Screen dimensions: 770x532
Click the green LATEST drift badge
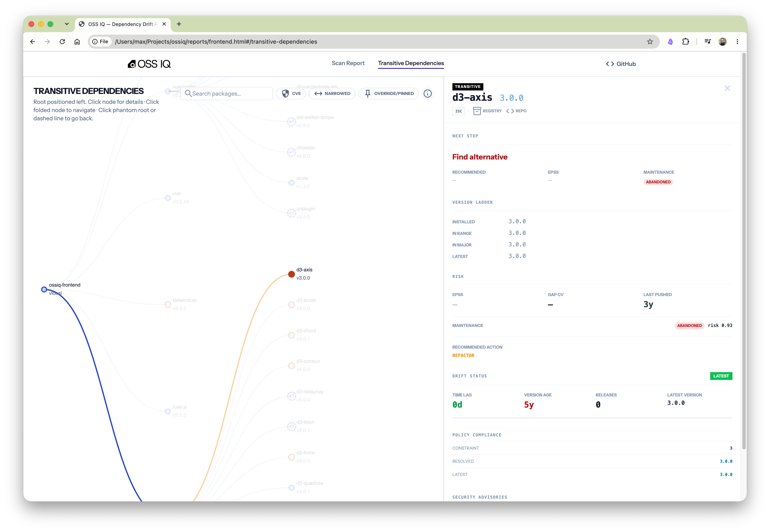[x=721, y=376]
